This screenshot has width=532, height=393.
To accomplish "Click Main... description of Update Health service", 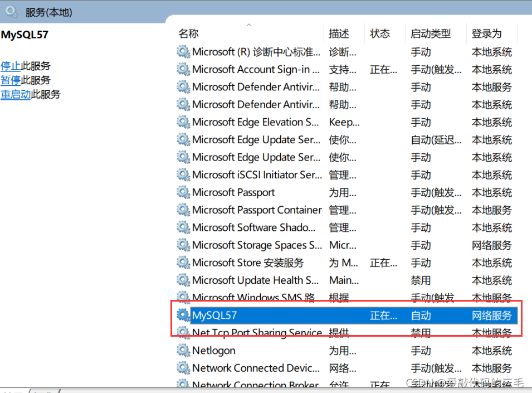I will (344, 280).
